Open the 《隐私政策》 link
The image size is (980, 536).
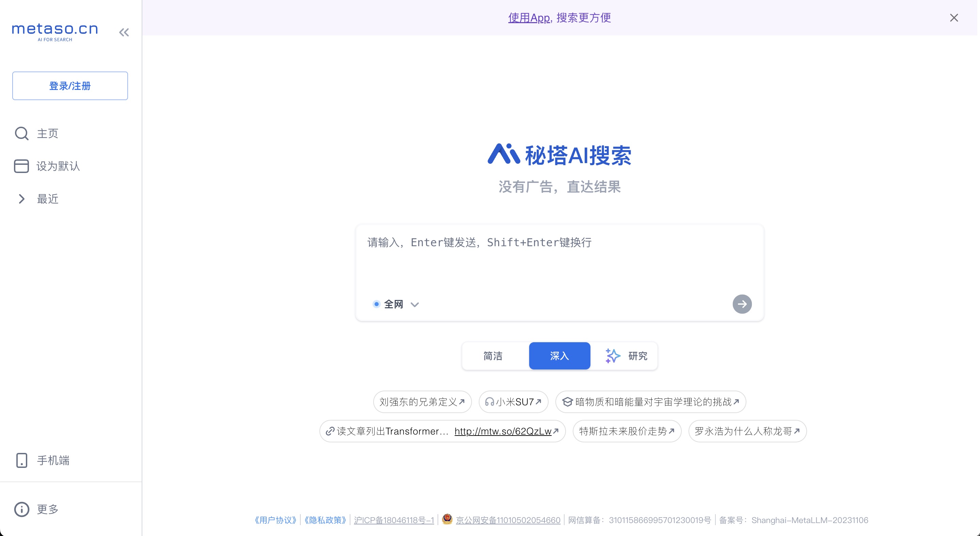[325, 520]
